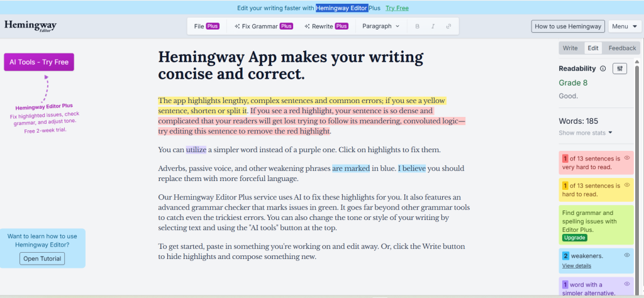Toggle visibility of weakeners highlights

click(627, 255)
